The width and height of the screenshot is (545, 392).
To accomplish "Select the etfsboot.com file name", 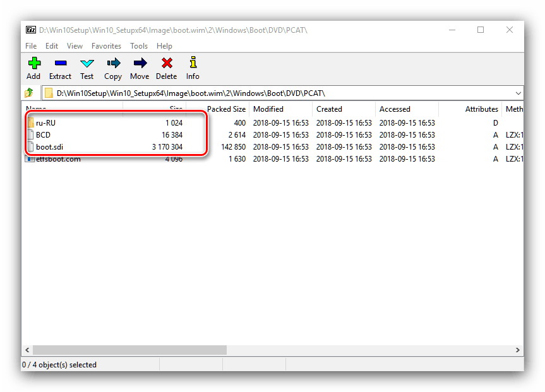I will [x=58, y=160].
